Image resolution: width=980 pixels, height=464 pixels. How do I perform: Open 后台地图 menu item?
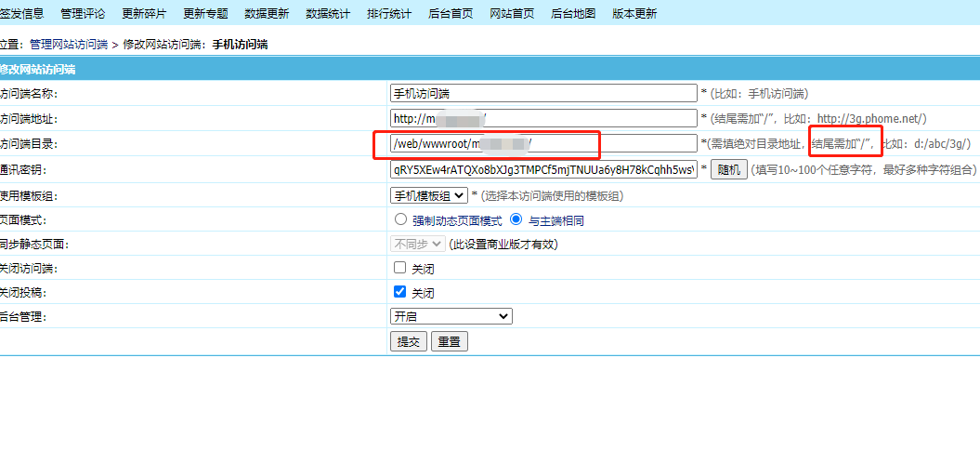573,13
